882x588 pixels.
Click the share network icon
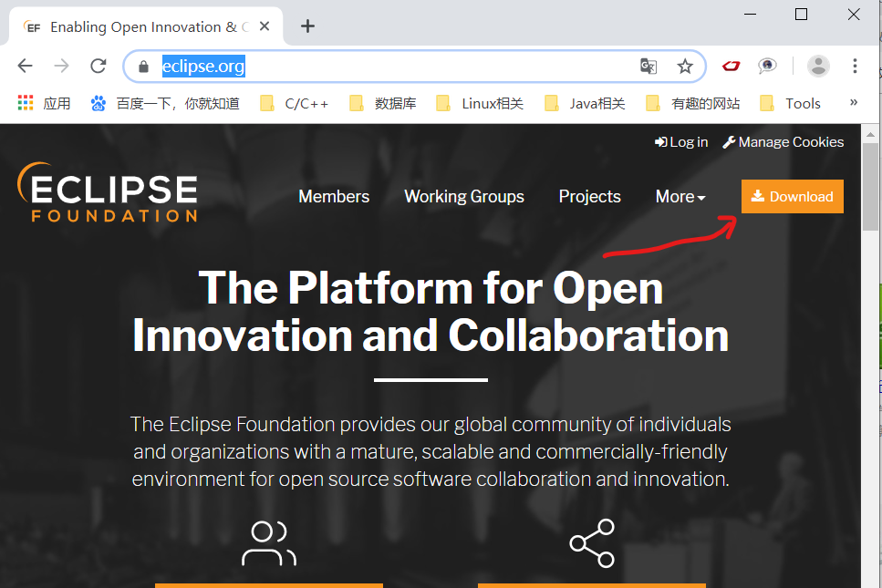tap(592, 543)
